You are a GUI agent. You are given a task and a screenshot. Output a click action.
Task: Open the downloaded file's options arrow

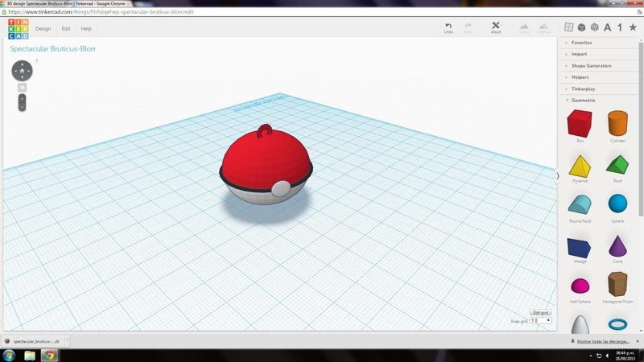[x=68, y=340]
